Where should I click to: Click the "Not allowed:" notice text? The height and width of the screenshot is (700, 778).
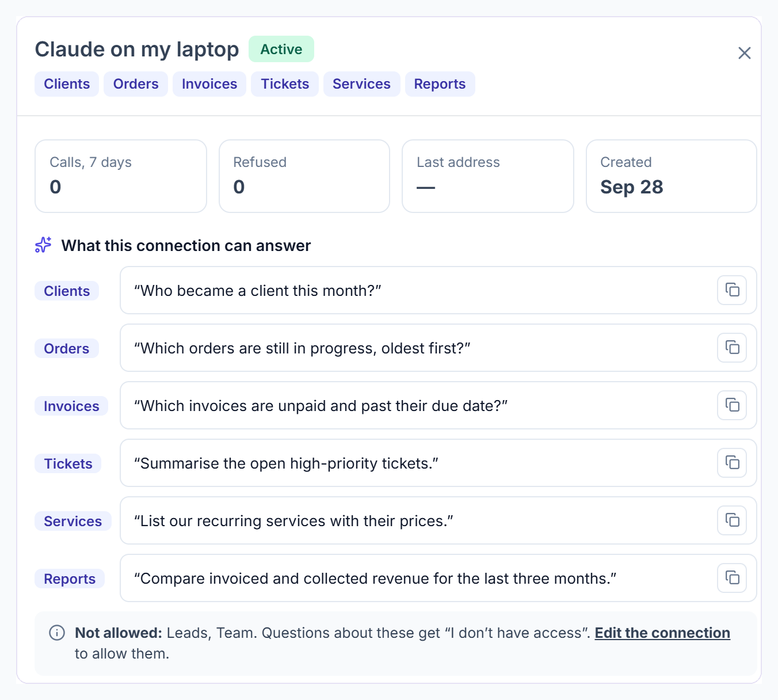click(x=119, y=633)
